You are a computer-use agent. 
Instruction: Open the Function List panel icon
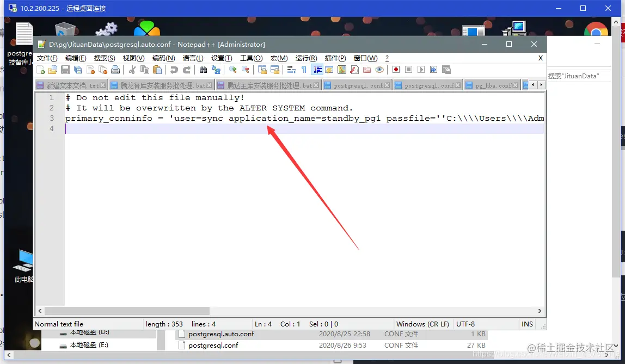[x=354, y=70]
